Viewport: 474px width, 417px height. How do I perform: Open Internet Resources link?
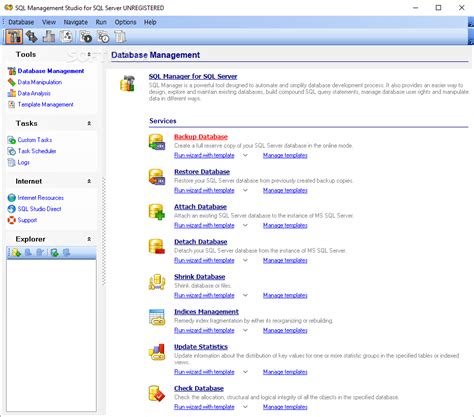click(x=40, y=198)
